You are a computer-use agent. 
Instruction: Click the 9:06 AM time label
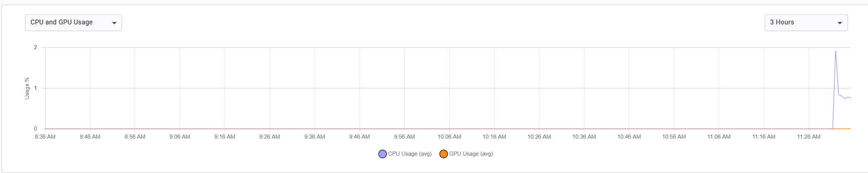tap(180, 137)
